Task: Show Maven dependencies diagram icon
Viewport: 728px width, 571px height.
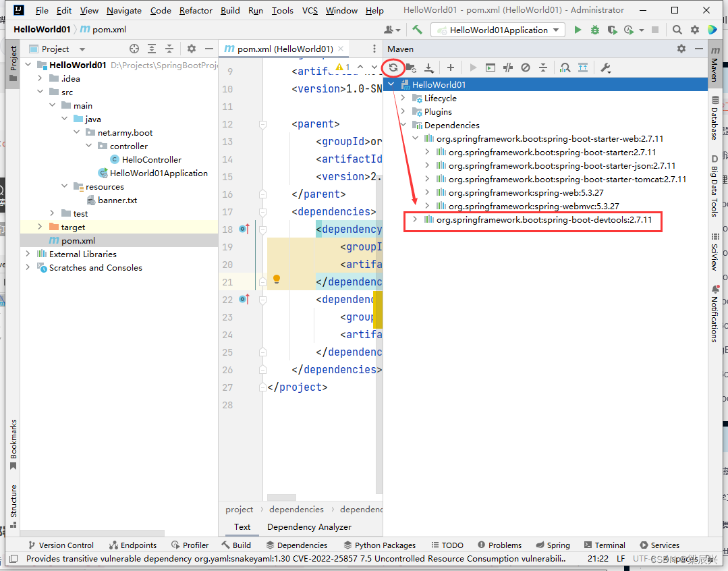Action: [583, 68]
